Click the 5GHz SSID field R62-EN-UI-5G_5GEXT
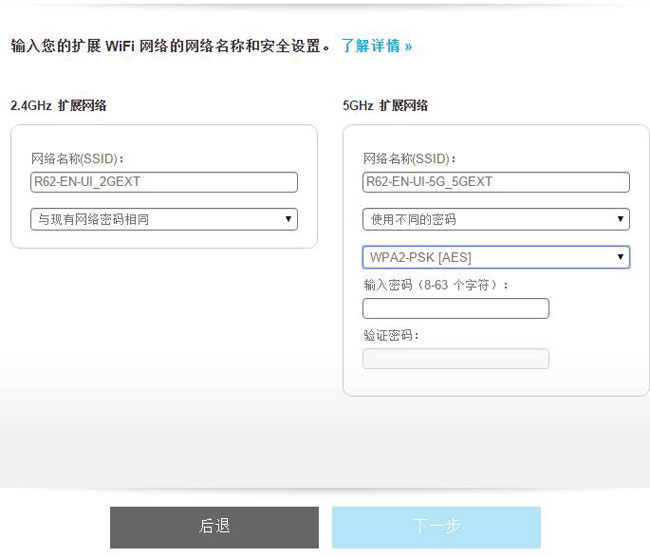 point(496,182)
